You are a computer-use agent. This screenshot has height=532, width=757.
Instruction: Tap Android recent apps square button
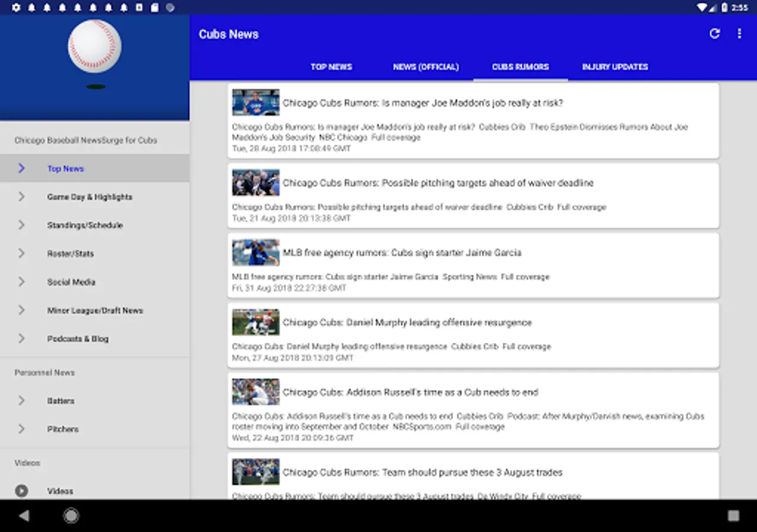click(733, 516)
